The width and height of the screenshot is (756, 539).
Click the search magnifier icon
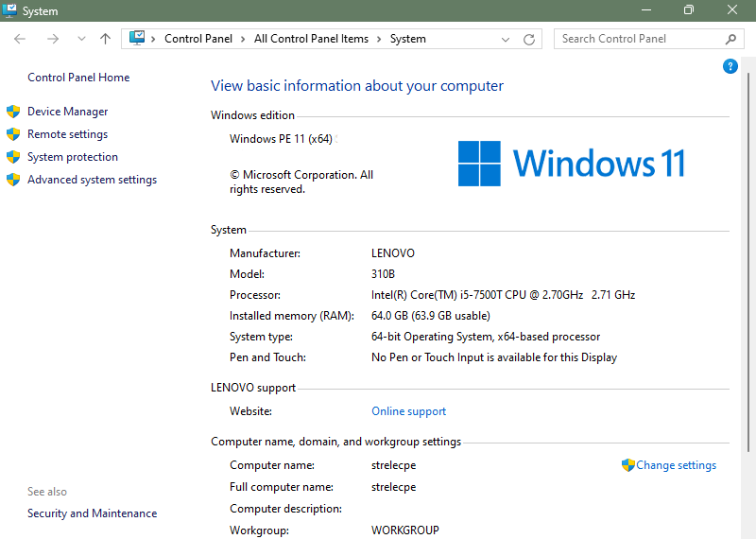pos(730,39)
